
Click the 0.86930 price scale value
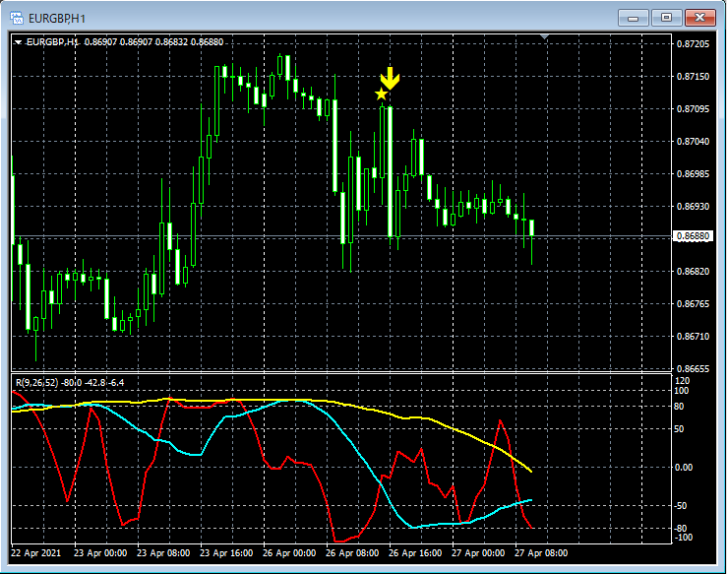tap(694, 207)
